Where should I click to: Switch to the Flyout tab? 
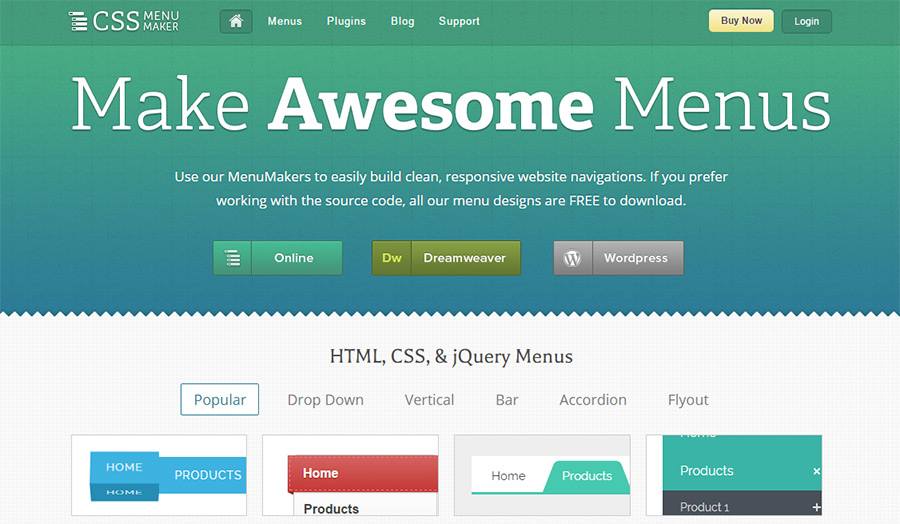click(x=688, y=399)
